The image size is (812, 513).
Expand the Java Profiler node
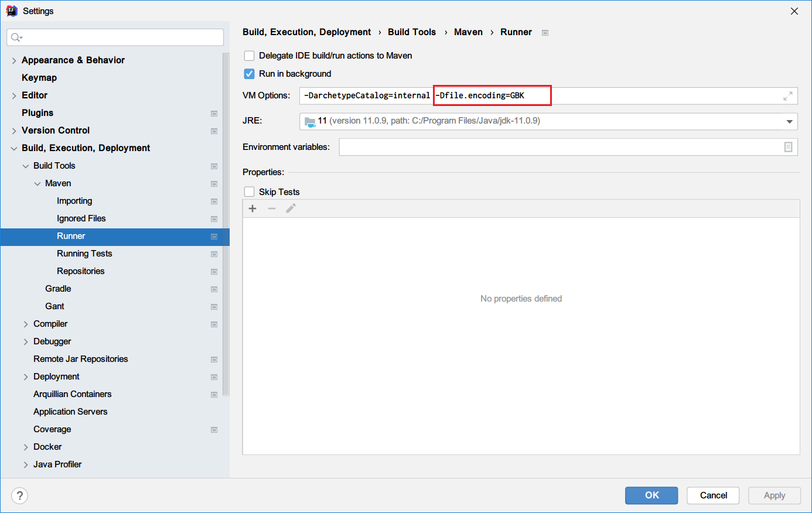click(26, 464)
